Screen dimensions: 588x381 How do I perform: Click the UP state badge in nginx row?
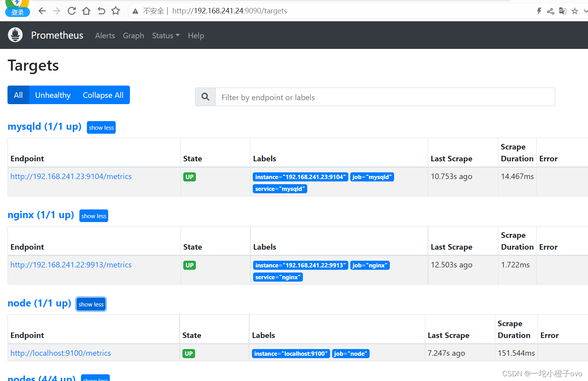[190, 265]
